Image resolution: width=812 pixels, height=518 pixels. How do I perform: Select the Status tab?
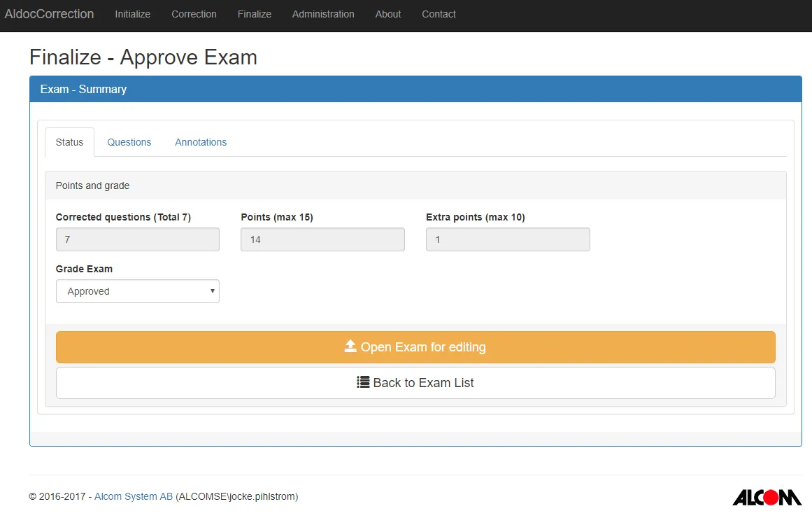pos(69,142)
